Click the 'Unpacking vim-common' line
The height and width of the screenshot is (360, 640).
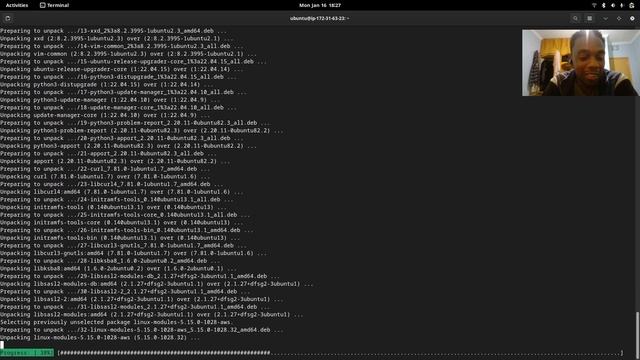click(128, 53)
